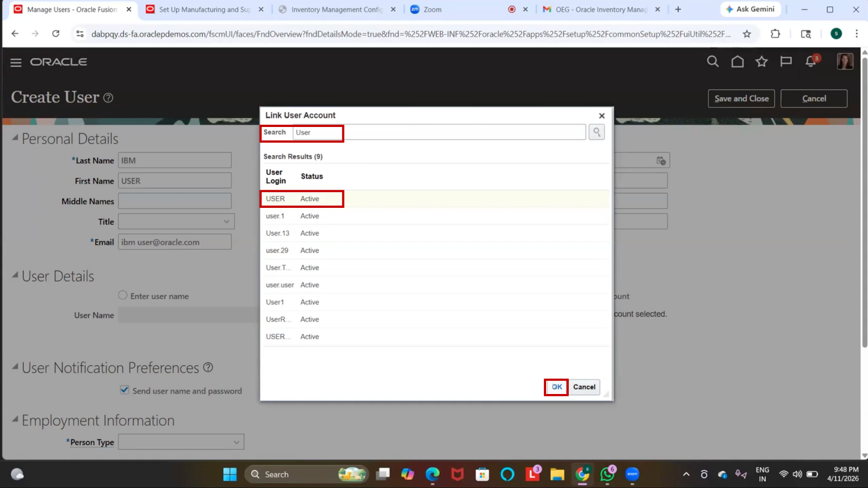
Task: Open notifications bell icon
Action: pyautogui.click(x=811, y=61)
